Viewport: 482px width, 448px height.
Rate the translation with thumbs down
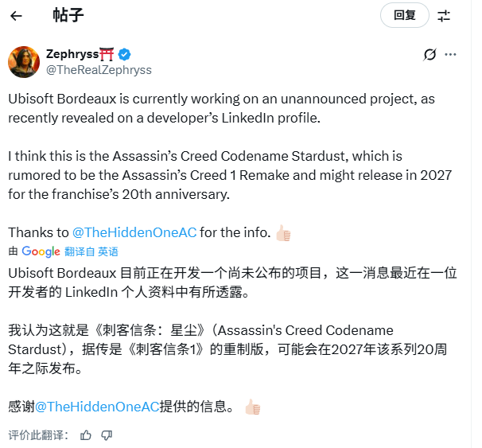coord(107,435)
